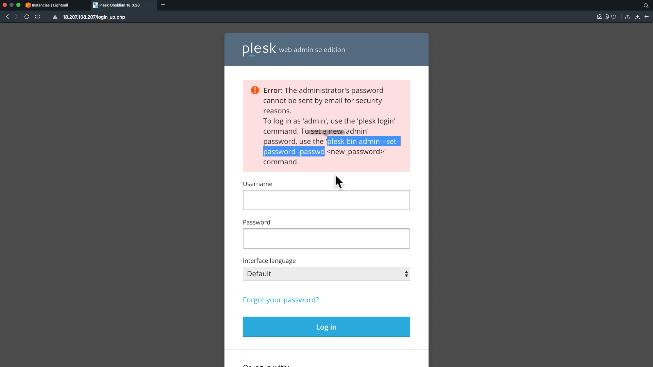The image size is (653, 367).
Task: Click the orange error alert icon
Action: pyautogui.click(x=255, y=90)
